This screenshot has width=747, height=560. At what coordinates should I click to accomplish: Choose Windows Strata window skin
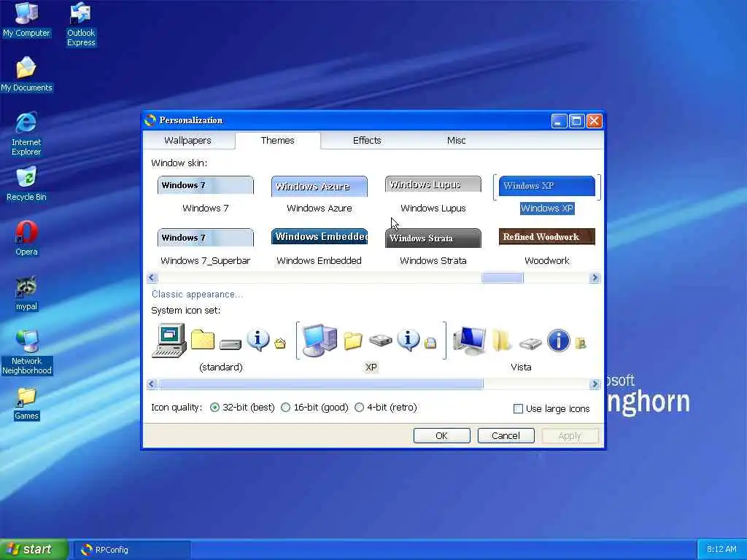pyautogui.click(x=433, y=248)
